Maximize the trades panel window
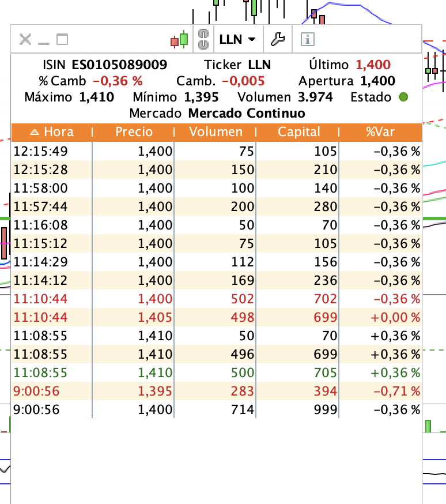Viewport: 446px width, 504px height. 62,40
